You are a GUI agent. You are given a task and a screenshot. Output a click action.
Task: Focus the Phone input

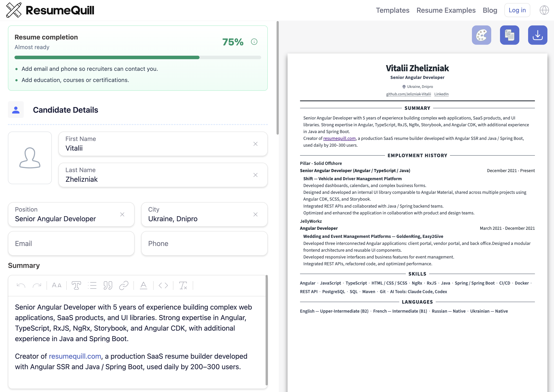pyautogui.click(x=204, y=243)
